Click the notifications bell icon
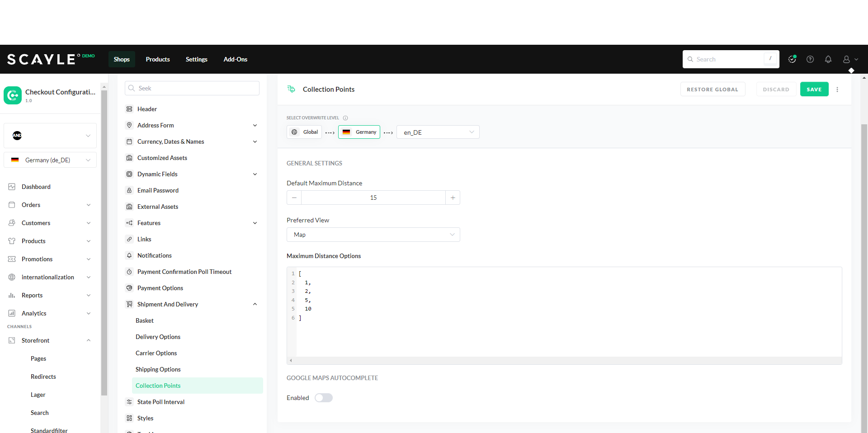868x433 pixels. [x=828, y=59]
